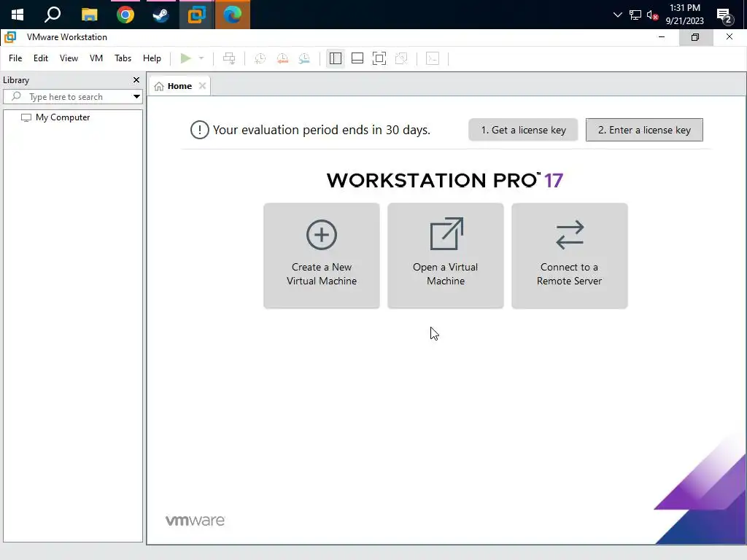The image size is (747, 560).
Task: Click Get a license key button
Action: [x=523, y=130]
